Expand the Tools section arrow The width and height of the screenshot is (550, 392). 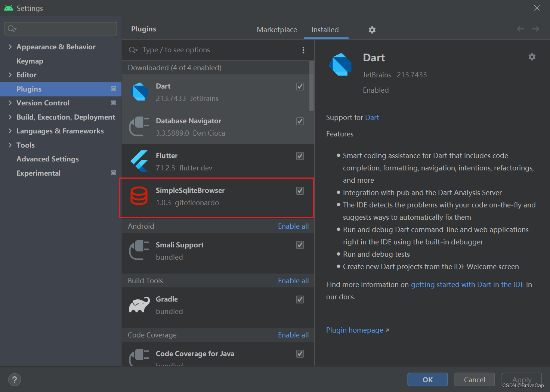pos(10,145)
